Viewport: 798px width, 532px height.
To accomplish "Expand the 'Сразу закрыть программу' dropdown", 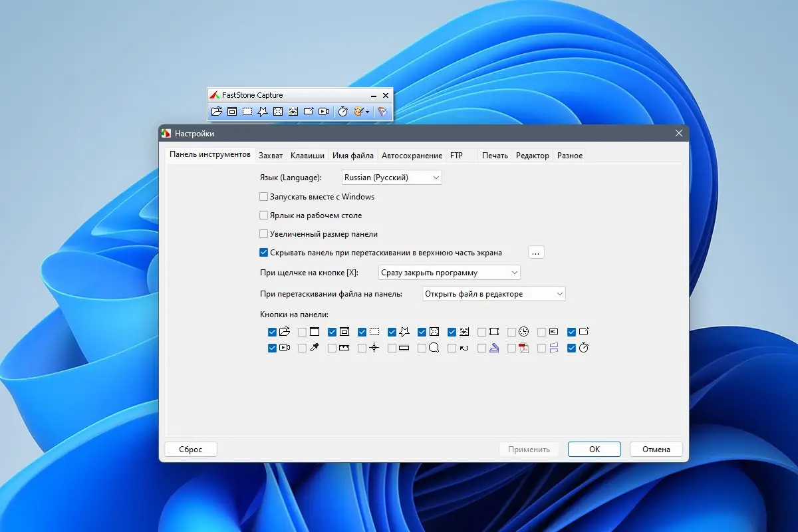I will point(449,273).
